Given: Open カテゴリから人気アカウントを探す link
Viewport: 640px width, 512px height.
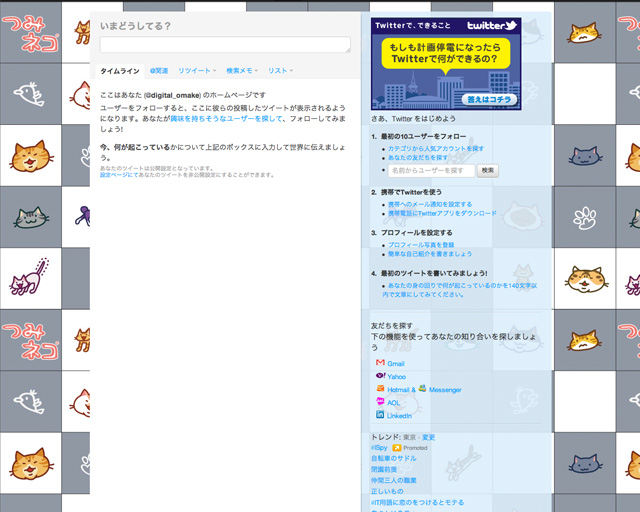Looking at the screenshot, I should pyautogui.click(x=436, y=149).
